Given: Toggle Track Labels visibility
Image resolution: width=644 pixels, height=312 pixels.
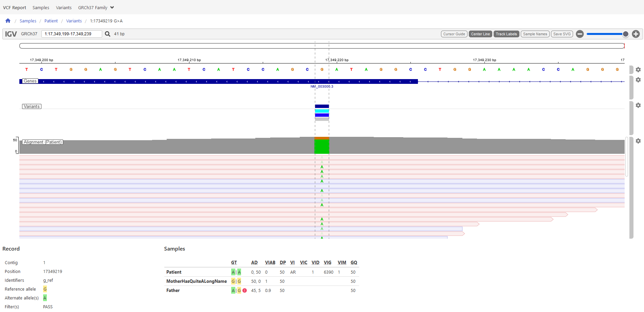Looking at the screenshot, I should coord(506,34).
